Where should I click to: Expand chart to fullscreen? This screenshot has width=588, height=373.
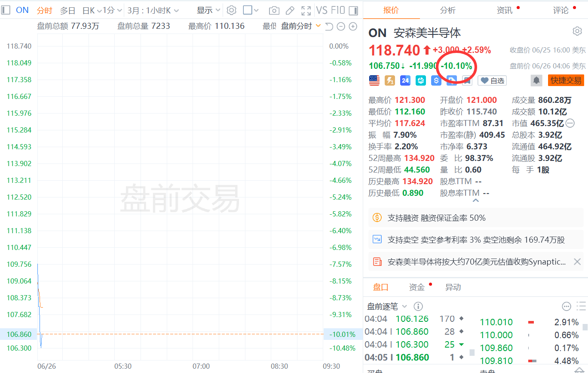tap(306, 10)
